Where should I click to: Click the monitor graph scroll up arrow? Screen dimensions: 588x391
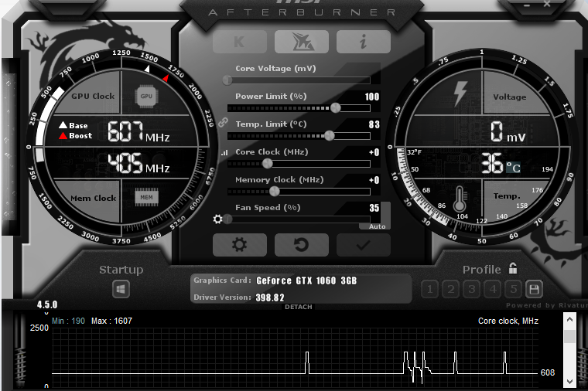[x=569, y=319]
